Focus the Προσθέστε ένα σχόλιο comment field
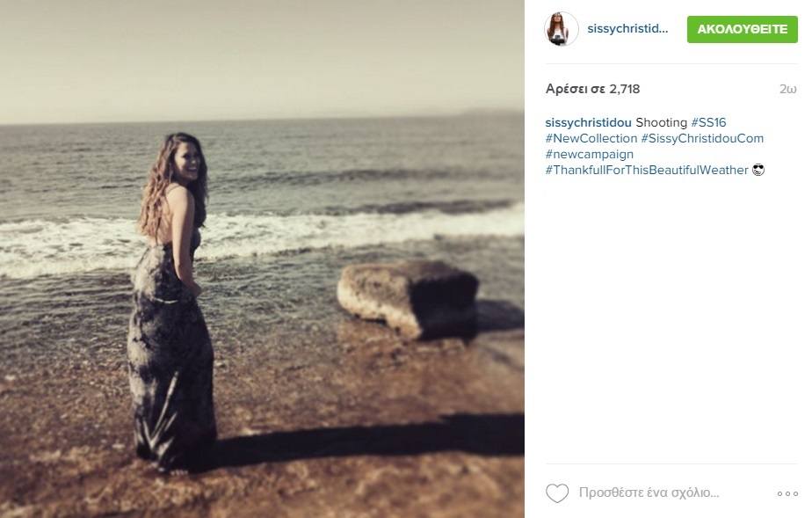The image size is (812, 518). click(649, 492)
